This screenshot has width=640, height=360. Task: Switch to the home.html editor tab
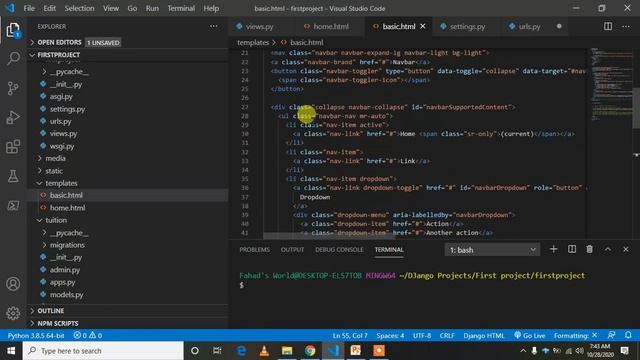pyautogui.click(x=331, y=27)
